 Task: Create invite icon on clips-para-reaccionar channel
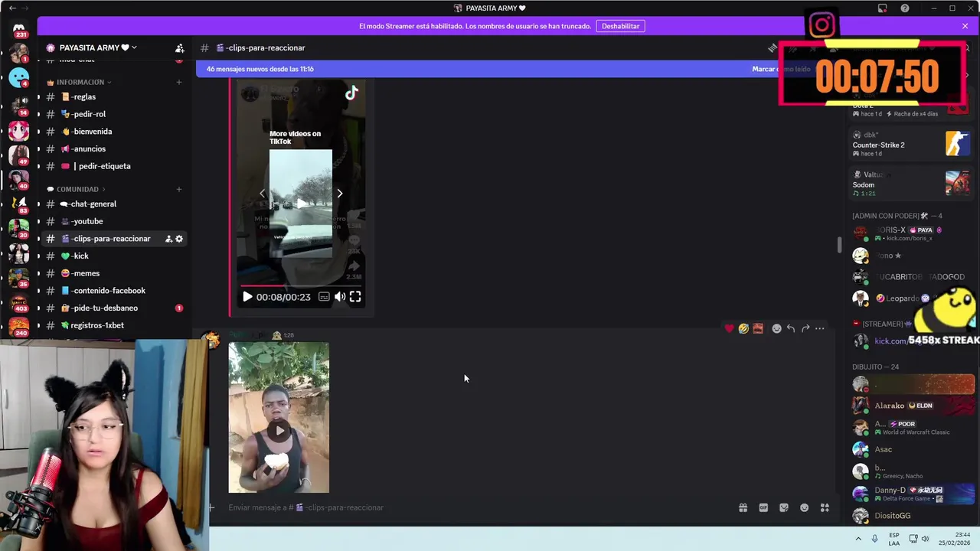click(x=168, y=239)
